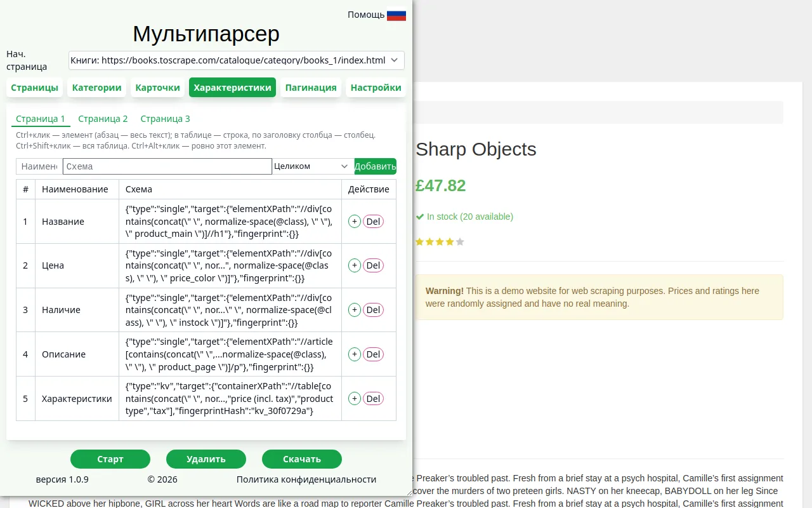Open the start page URL dropdown
The image size is (812, 508).
click(237, 60)
